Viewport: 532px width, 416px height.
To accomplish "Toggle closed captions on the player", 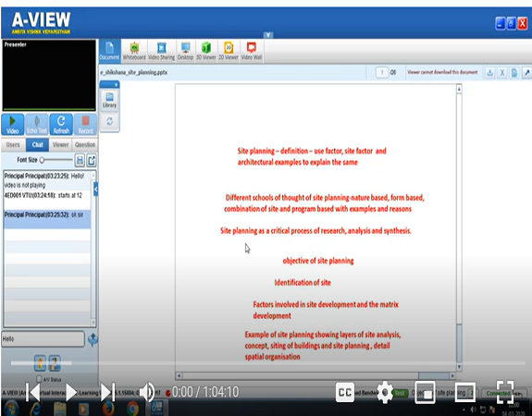I will (x=345, y=392).
